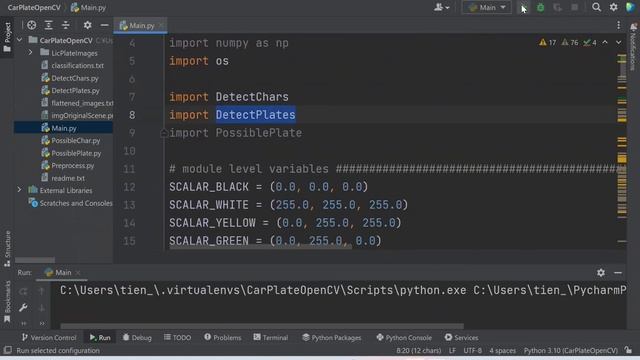640x360 pixels.
Task: Open Python Console tool window
Action: [x=404, y=338]
